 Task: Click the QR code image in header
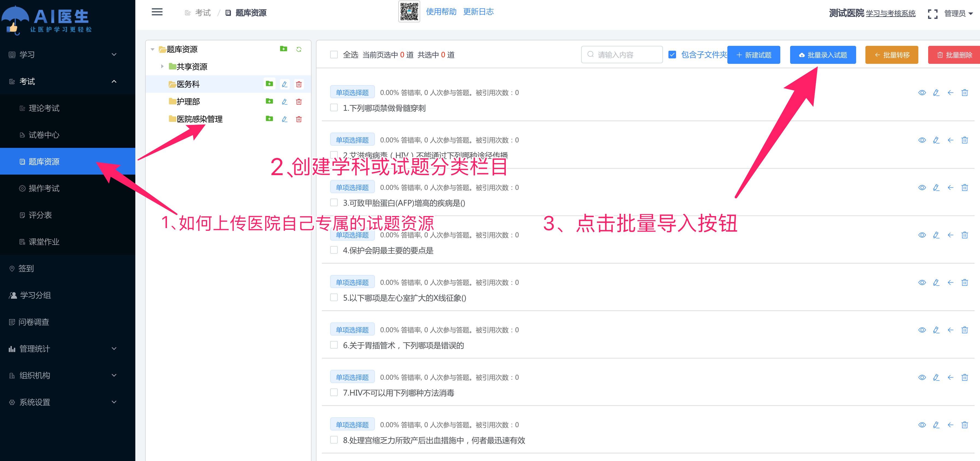409,11
